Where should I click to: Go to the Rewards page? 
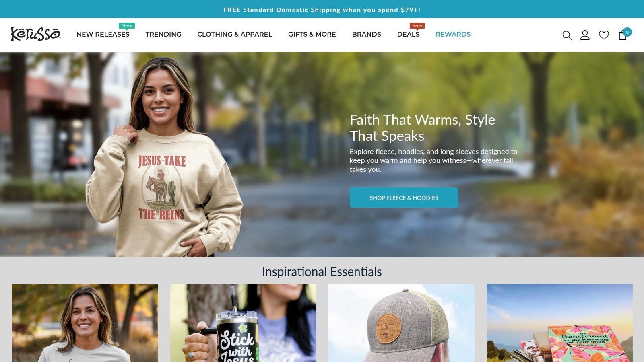(453, 35)
